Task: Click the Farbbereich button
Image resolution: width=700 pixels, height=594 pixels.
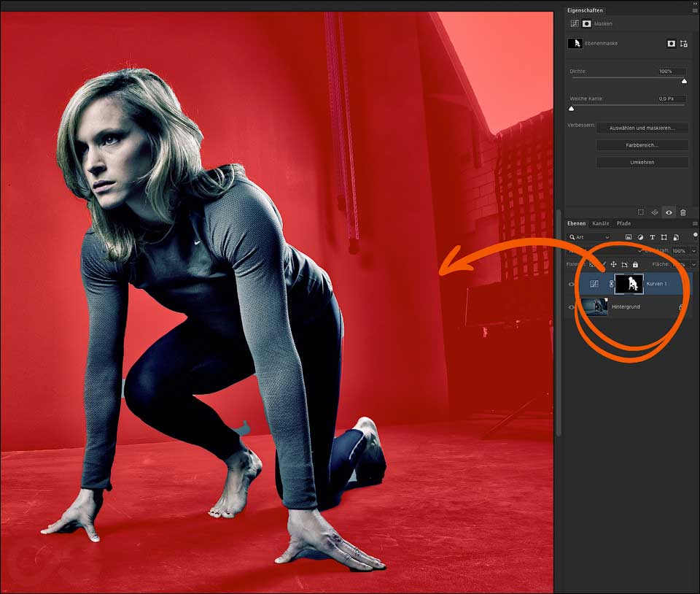Action: [x=642, y=145]
